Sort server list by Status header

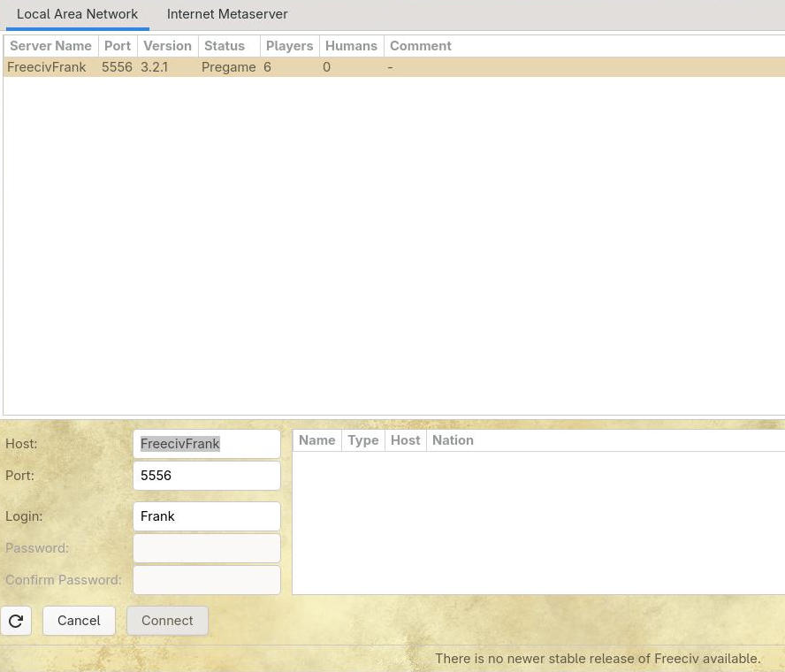click(x=225, y=46)
